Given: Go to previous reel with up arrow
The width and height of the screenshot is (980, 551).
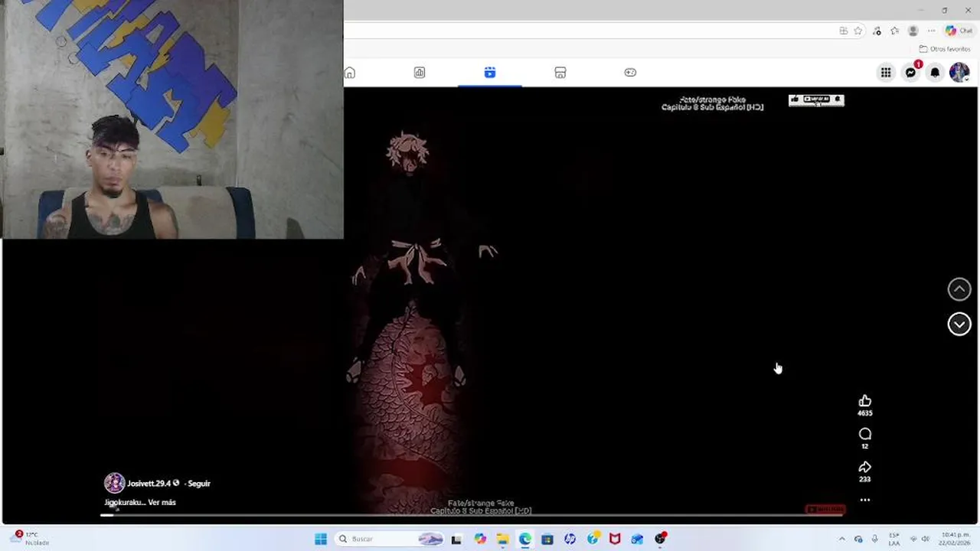Looking at the screenshot, I should click(x=959, y=289).
